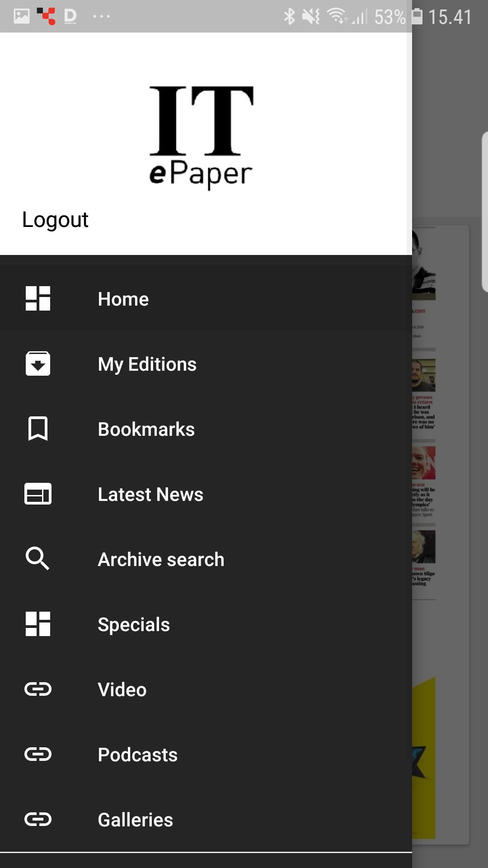
Task: Tap the Archive search magnifier icon
Action: coord(38,559)
